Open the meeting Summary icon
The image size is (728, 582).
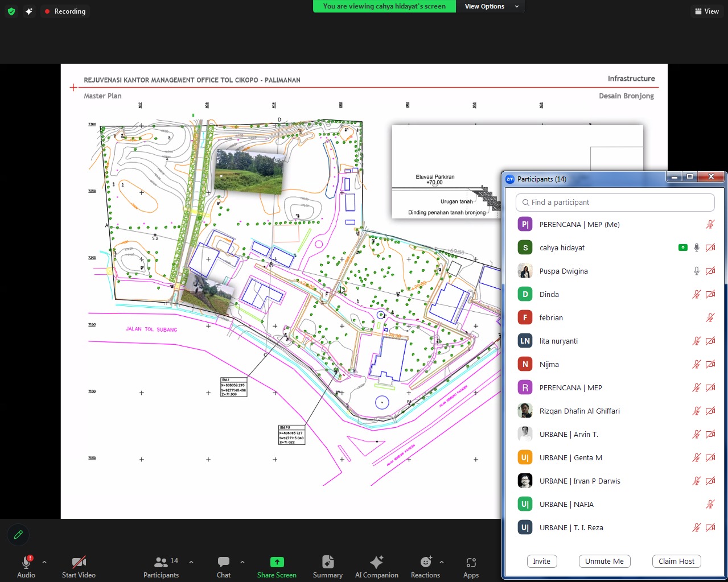(x=328, y=562)
